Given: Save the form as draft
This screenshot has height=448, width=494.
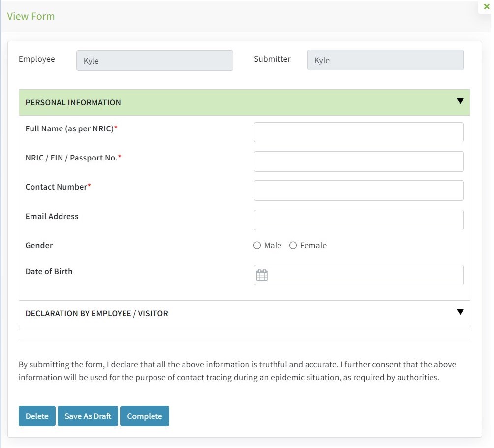Looking at the screenshot, I should 88,416.
